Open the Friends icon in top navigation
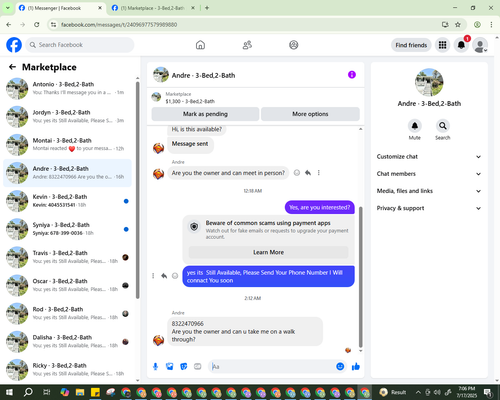 click(247, 45)
